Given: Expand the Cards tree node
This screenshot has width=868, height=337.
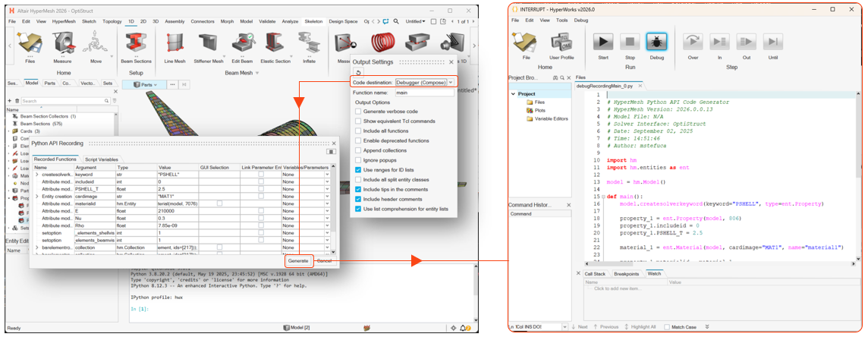Looking at the screenshot, I should (9, 131).
